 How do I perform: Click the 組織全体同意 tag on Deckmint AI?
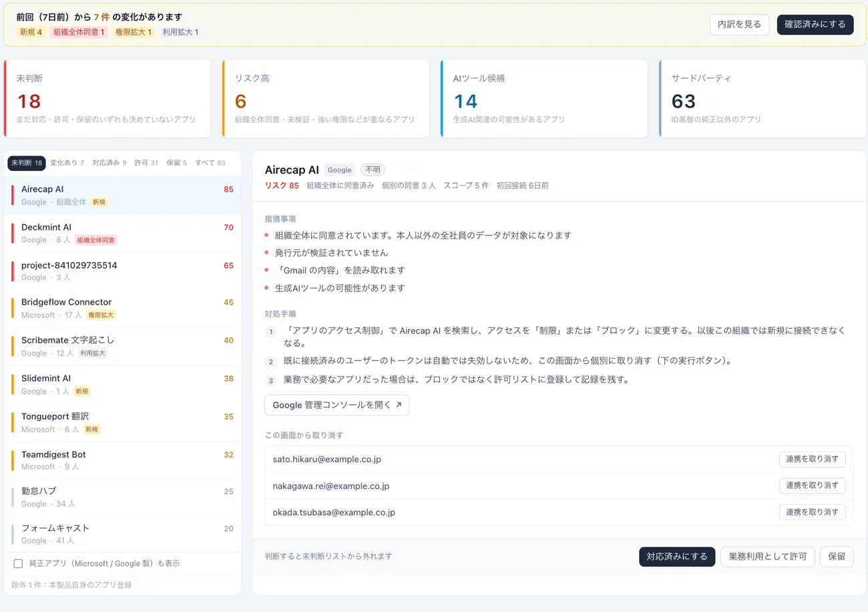97,240
